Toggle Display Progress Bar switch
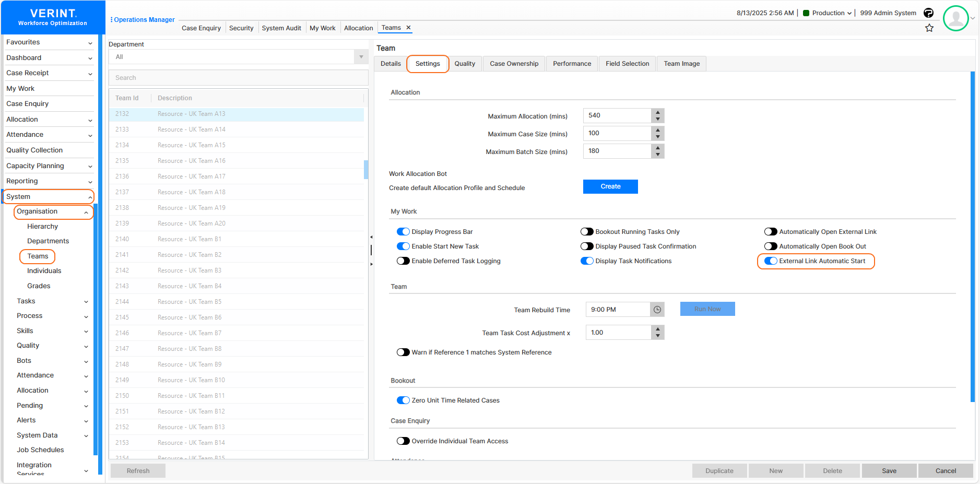 click(403, 232)
